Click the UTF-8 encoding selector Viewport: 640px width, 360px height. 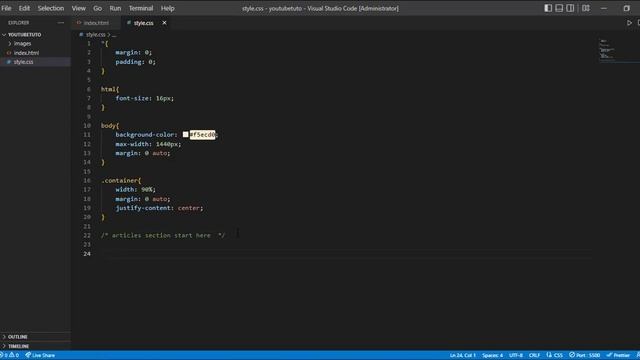coord(516,355)
